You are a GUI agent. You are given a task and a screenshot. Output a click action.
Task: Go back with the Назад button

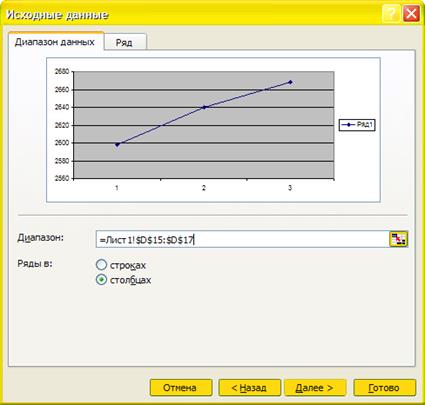click(249, 388)
